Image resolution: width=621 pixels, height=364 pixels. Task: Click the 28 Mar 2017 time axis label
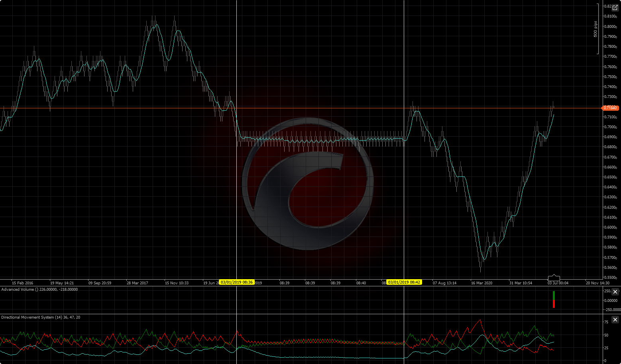138,283
